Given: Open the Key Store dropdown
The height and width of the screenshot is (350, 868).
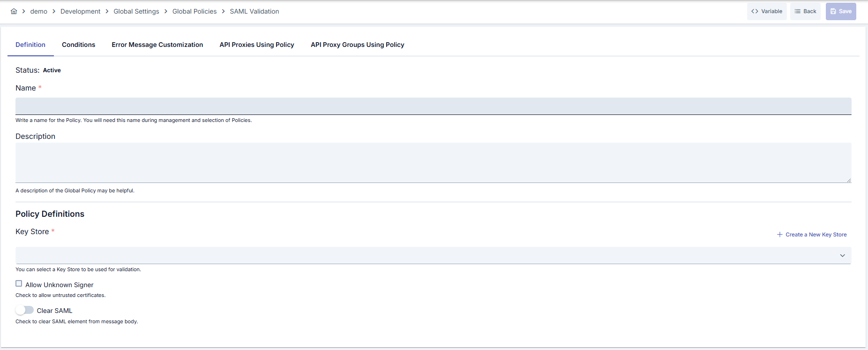Looking at the screenshot, I should click(433, 255).
